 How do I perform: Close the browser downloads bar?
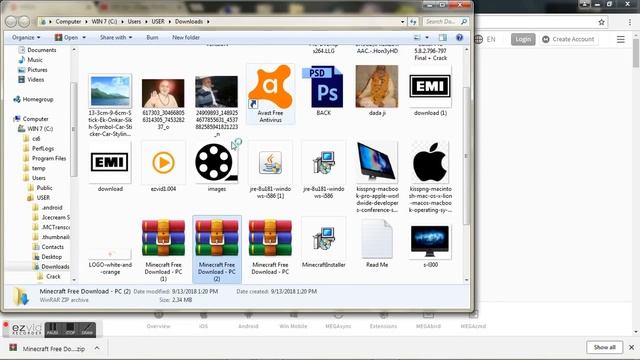pyautogui.click(x=631, y=347)
